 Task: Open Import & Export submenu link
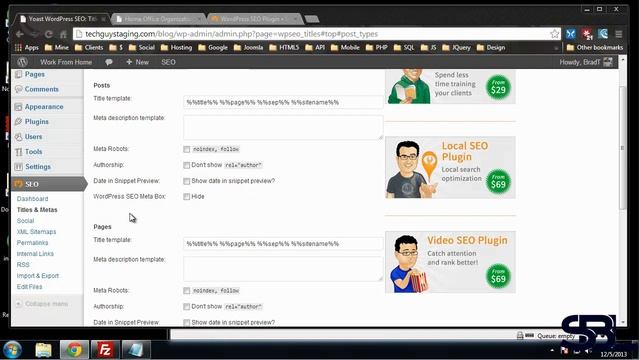[x=38, y=276]
